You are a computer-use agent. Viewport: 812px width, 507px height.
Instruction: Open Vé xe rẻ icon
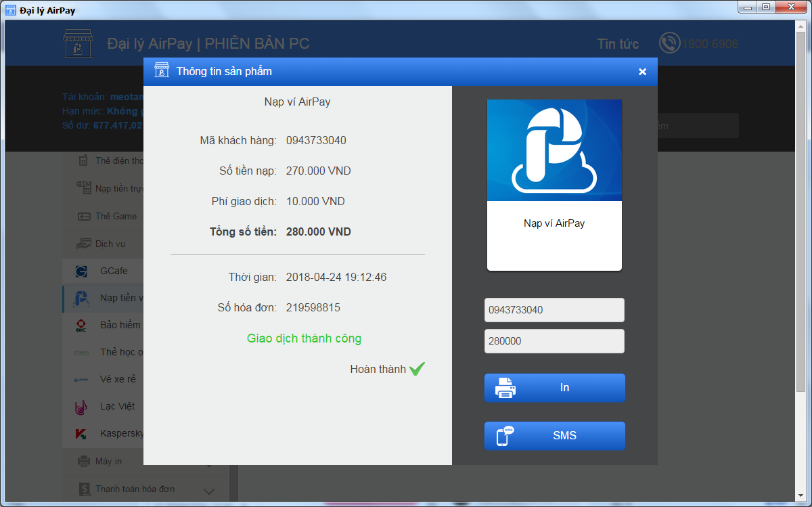pyautogui.click(x=81, y=380)
